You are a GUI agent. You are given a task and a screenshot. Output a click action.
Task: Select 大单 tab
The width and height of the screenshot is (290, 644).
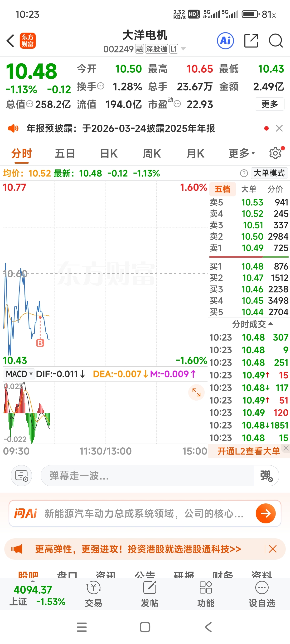249,189
